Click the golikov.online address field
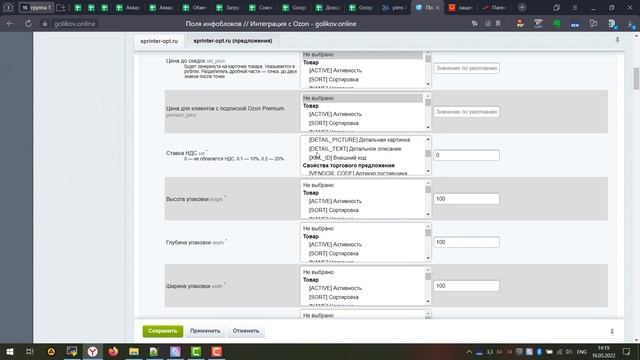 (x=74, y=24)
